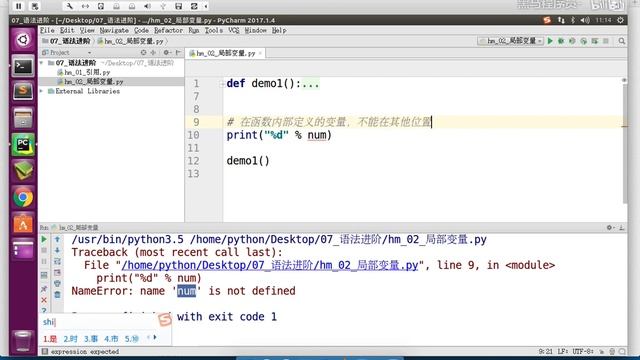Click 07_语法进阶 breadcrumb in navigation bar
640x360 pixels.
click(x=66, y=41)
